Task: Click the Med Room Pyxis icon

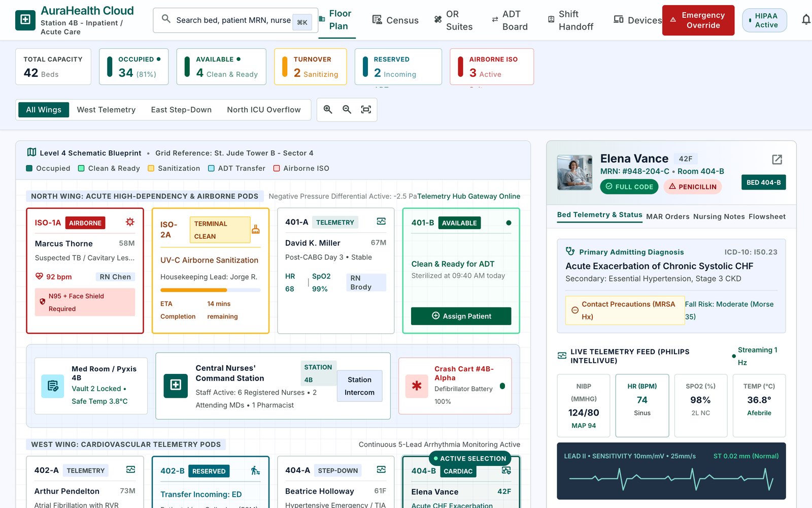Action: click(53, 386)
